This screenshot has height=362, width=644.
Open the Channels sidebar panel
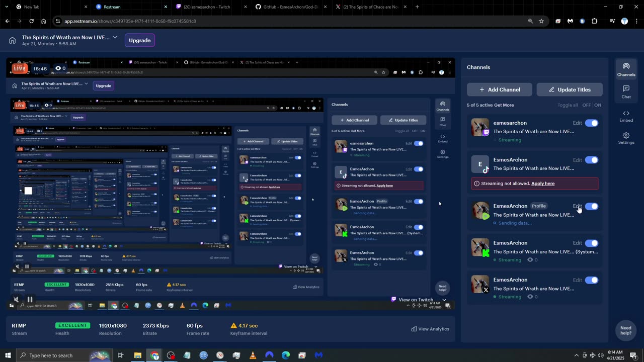tap(626, 69)
